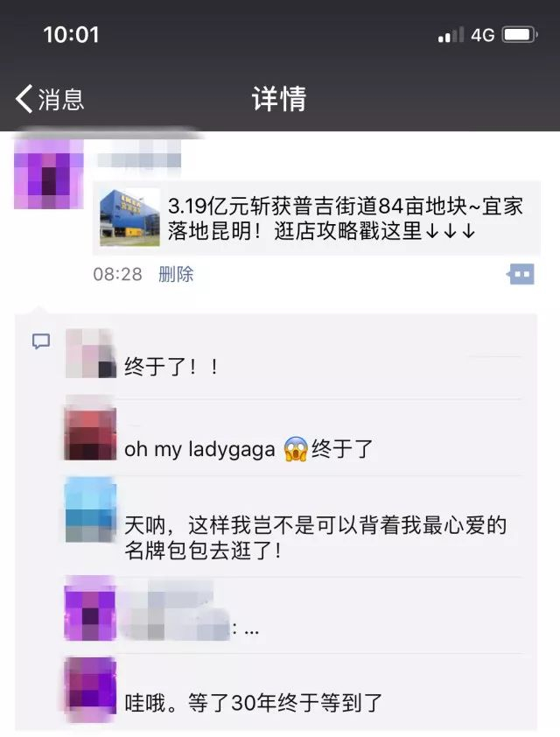Tap purple avatar beside the ... reply

90,608
